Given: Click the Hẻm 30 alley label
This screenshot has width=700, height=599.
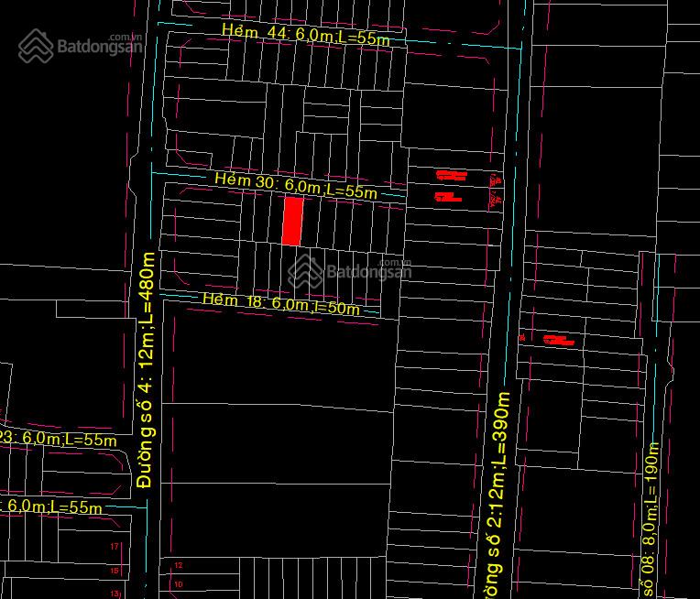Looking at the screenshot, I should [295, 186].
